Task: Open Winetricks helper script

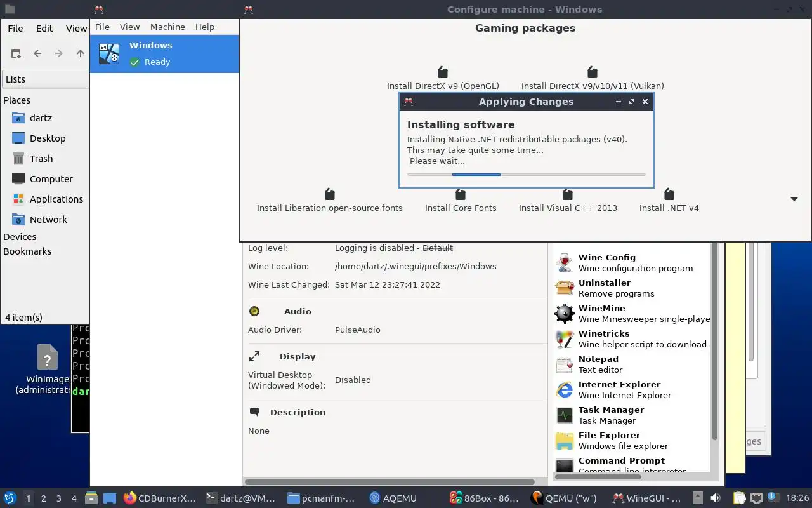Action: (x=632, y=338)
